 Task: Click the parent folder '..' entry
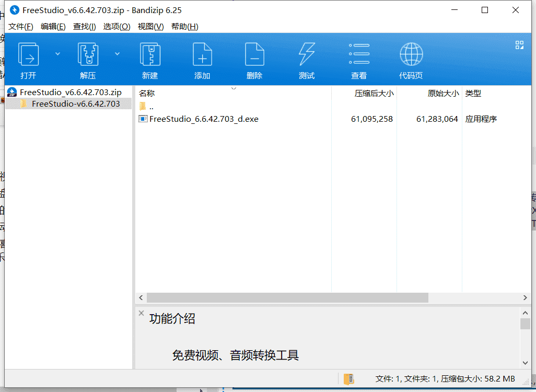[146, 107]
